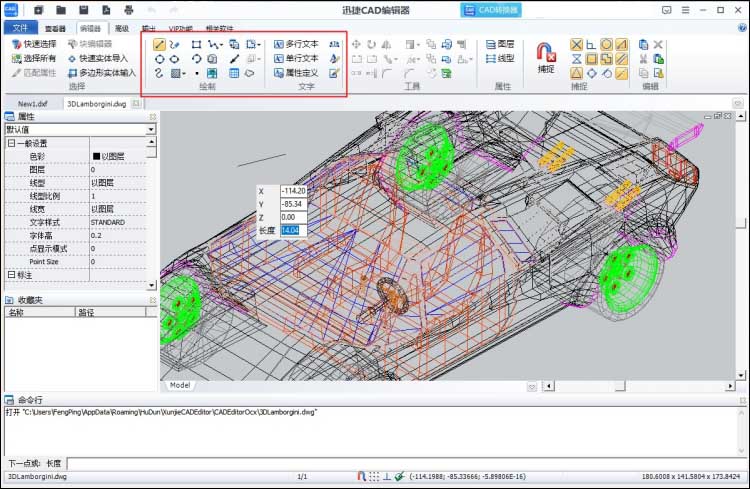
Task: Switch to the New1.dxf document tab
Action: [x=33, y=103]
